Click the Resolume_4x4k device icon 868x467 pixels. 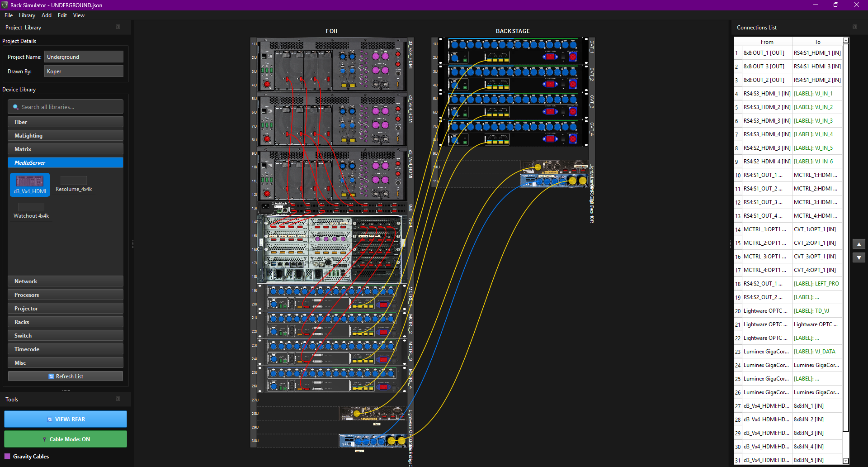coord(73,181)
